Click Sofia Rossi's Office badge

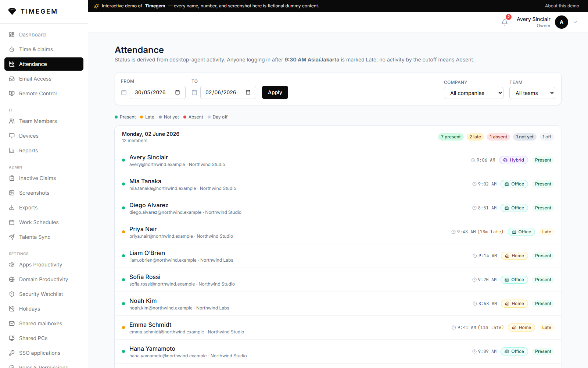514,280
